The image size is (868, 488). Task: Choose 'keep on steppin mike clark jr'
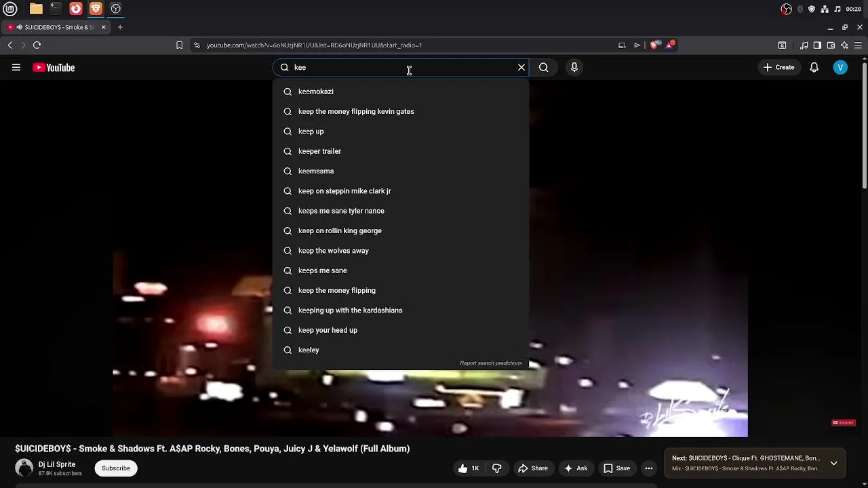401,191
